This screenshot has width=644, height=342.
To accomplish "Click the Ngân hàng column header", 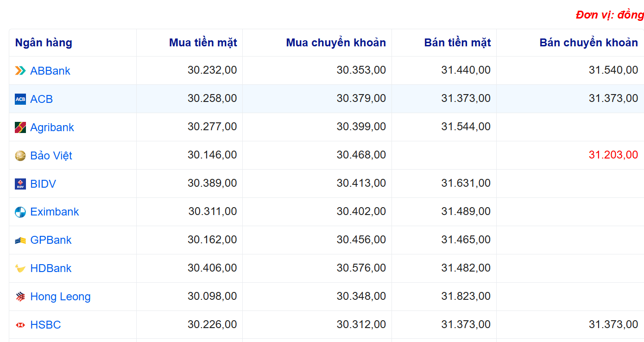I will [x=44, y=43].
